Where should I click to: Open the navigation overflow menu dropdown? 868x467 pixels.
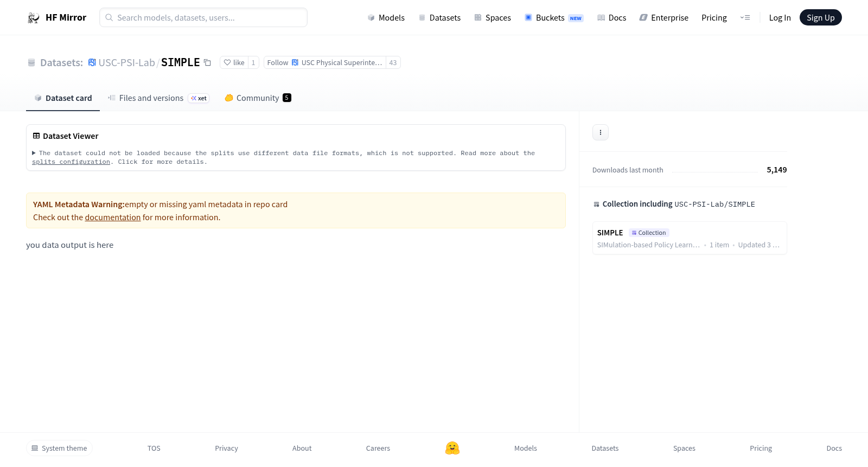tap(745, 18)
